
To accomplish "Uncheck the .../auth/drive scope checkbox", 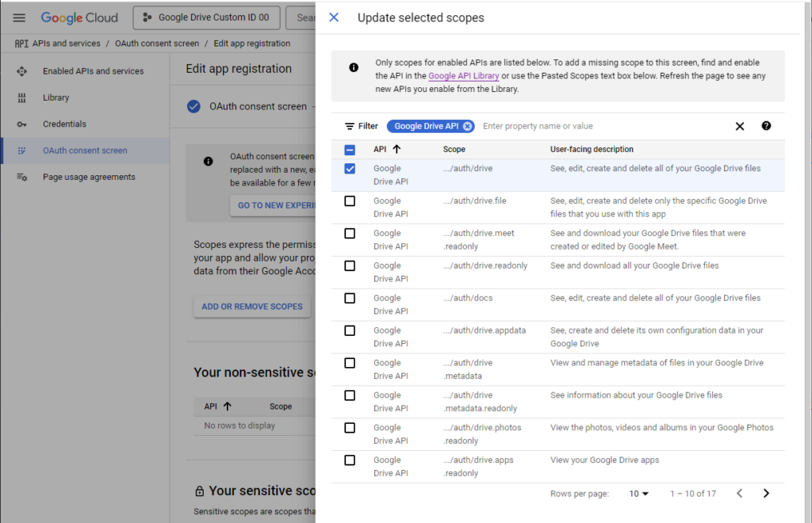I will tap(350, 169).
